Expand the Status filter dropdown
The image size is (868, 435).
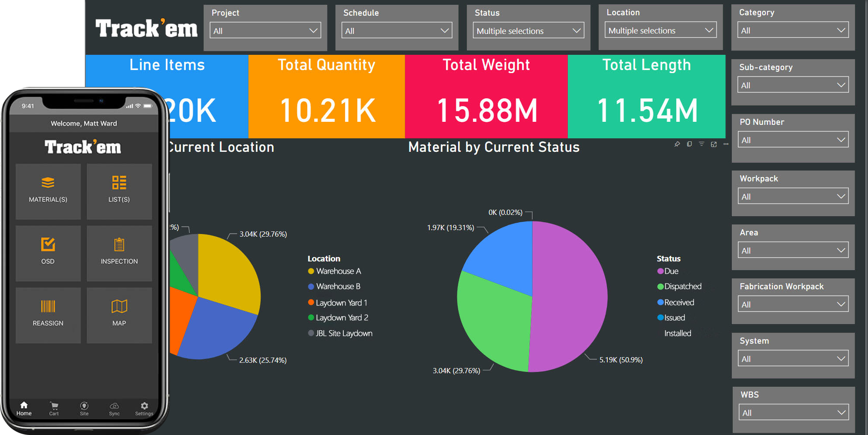(x=528, y=31)
